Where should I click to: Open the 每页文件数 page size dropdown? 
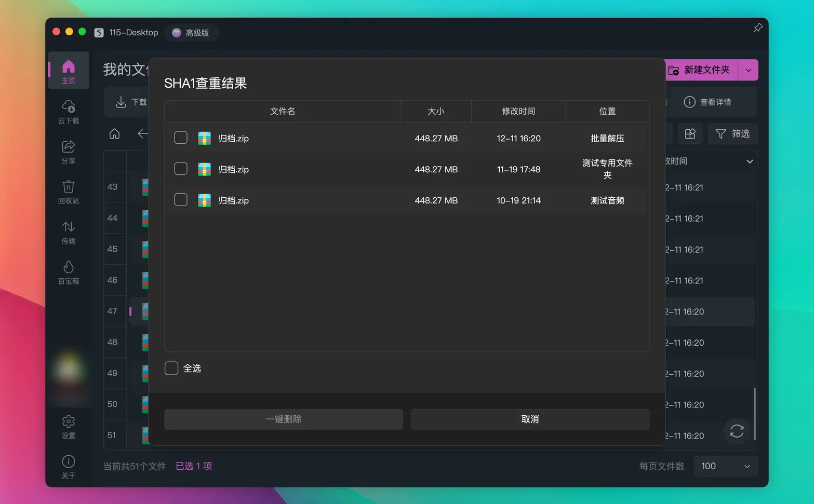[725, 466]
